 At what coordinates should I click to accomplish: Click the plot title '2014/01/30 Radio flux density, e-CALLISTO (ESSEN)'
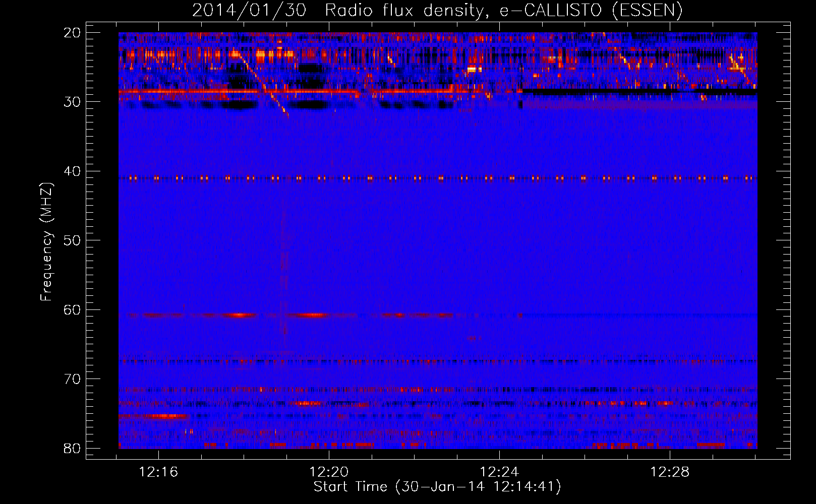pyautogui.click(x=437, y=11)
